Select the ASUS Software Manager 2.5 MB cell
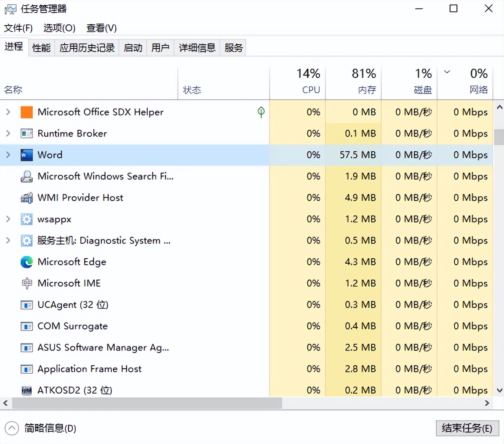504x444 pixels. [x=353, y=347]
